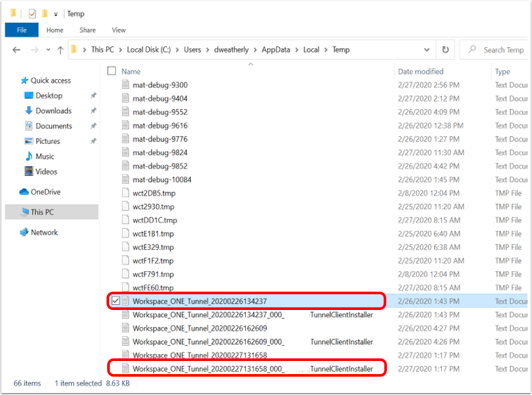Open address bar history dropdown
Image resolution: width=532 pixels, height=395 pixels.
[426, 50]
